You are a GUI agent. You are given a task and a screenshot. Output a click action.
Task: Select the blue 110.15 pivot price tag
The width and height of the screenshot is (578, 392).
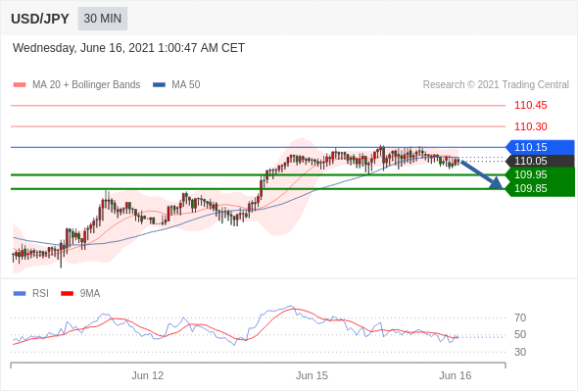pos(540,147)
